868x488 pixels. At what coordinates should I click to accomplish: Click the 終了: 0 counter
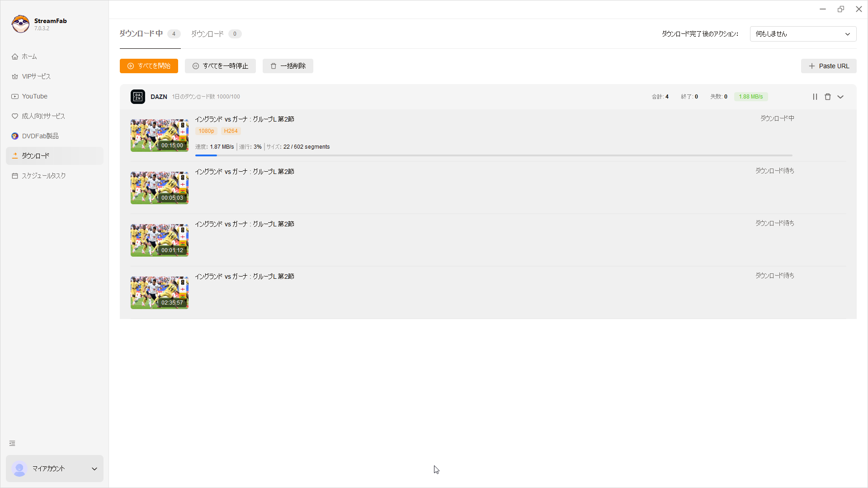689,97
